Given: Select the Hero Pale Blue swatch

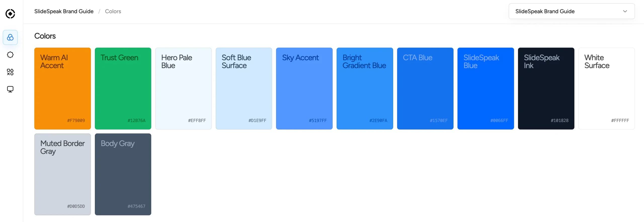Looking at the screenshot, I should [183, 89].
